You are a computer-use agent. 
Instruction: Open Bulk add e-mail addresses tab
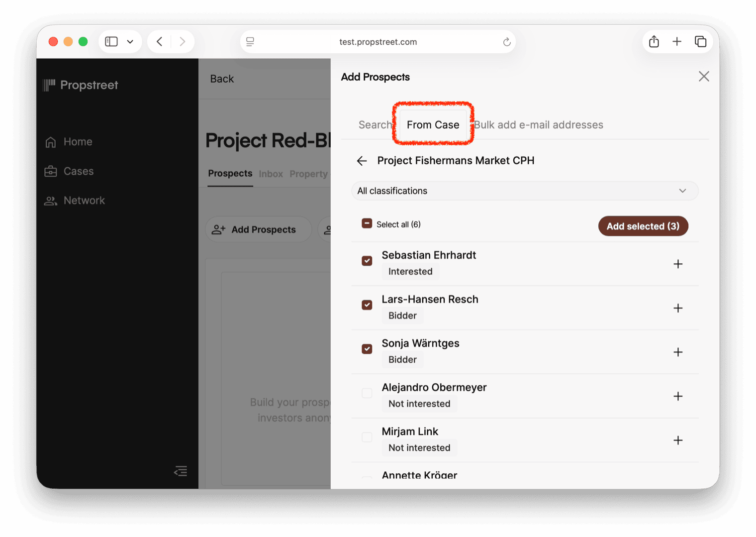(538, 125)
